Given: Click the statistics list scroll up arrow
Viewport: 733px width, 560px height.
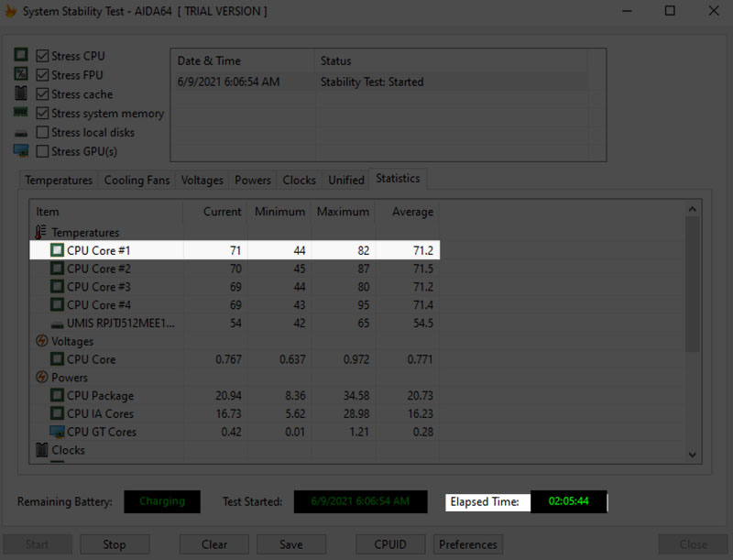Looking at the screenshot, I should coord(693,209).
